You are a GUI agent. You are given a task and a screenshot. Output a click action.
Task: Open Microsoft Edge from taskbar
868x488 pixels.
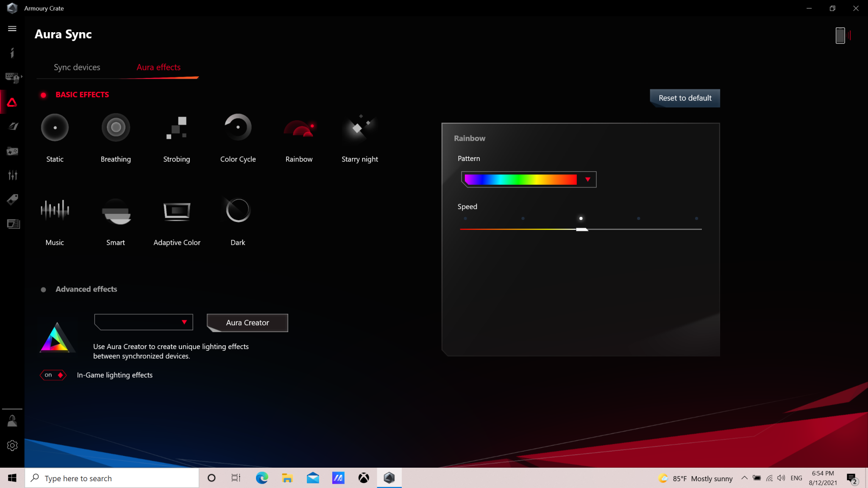[x=262, y=478]
